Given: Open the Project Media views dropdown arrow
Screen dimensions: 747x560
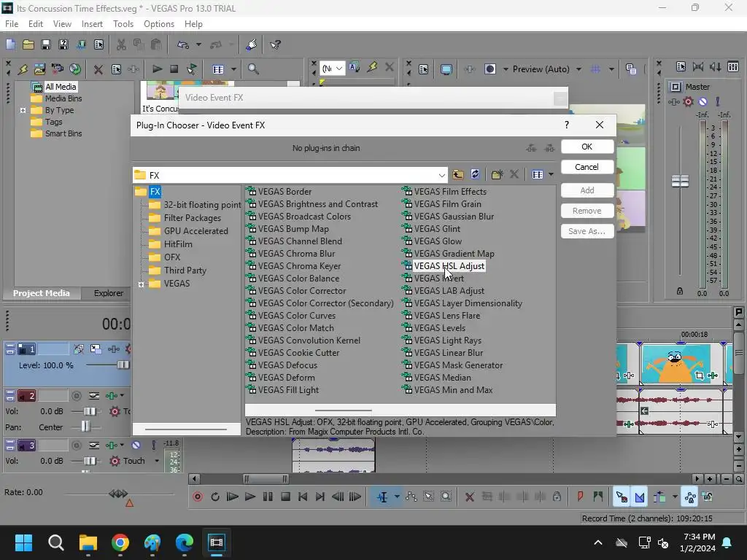Looking at the screenshot, I should point(233,69).
